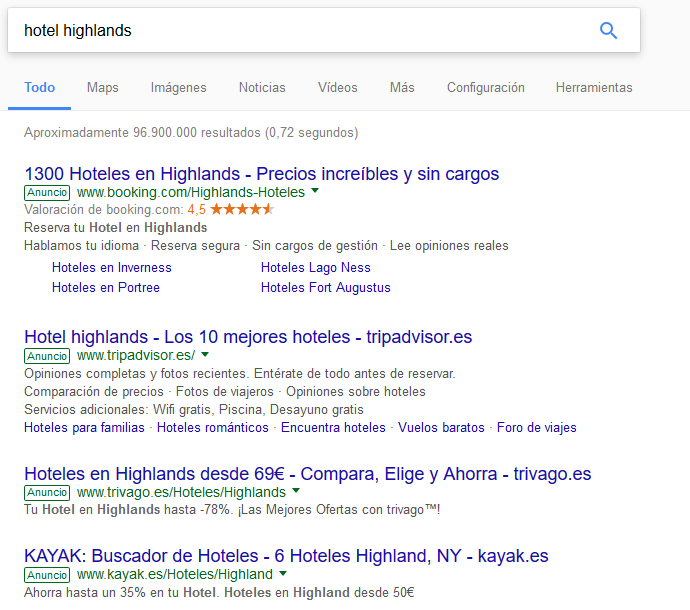Click the www.kayak.es/Hoteles/Highland URL

[175, 575]
